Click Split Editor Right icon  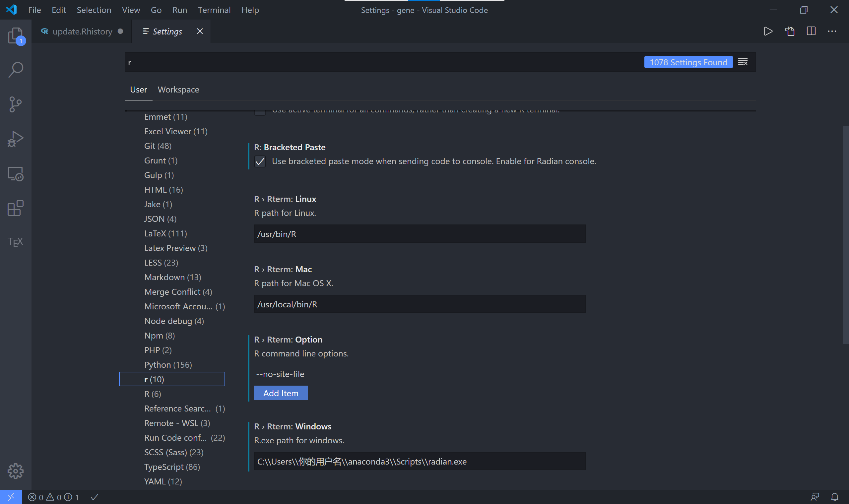tap(811, 31)
